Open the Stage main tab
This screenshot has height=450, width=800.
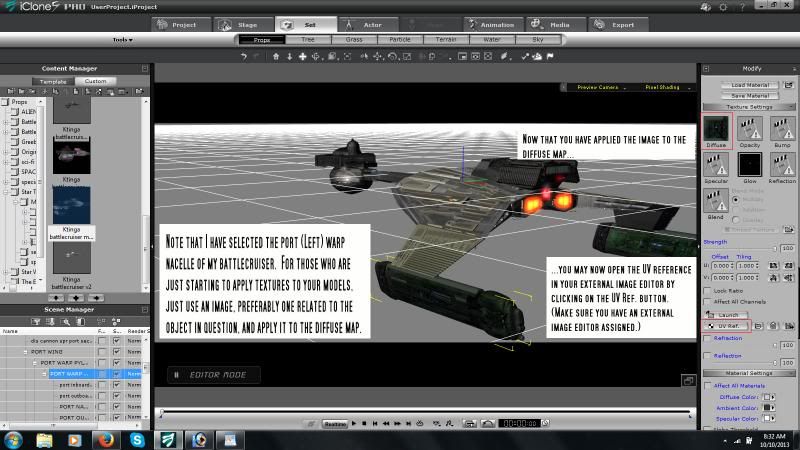coord(243,24)
